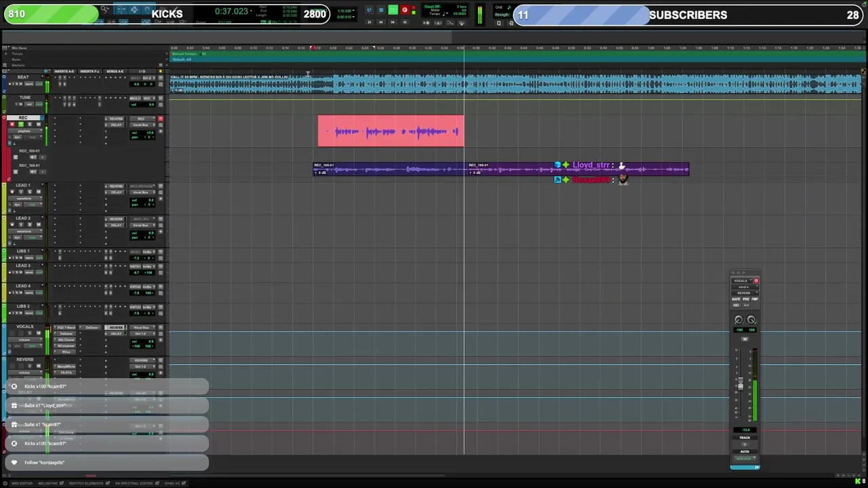Open the REVERB send on REC track

coord(116,119)
